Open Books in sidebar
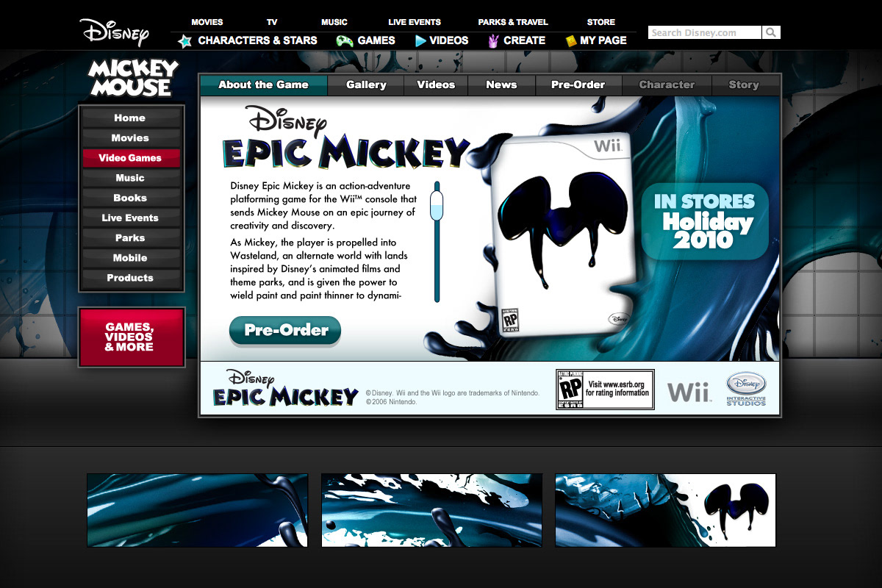This screenshot has width=882, height=588. point(131,198)
